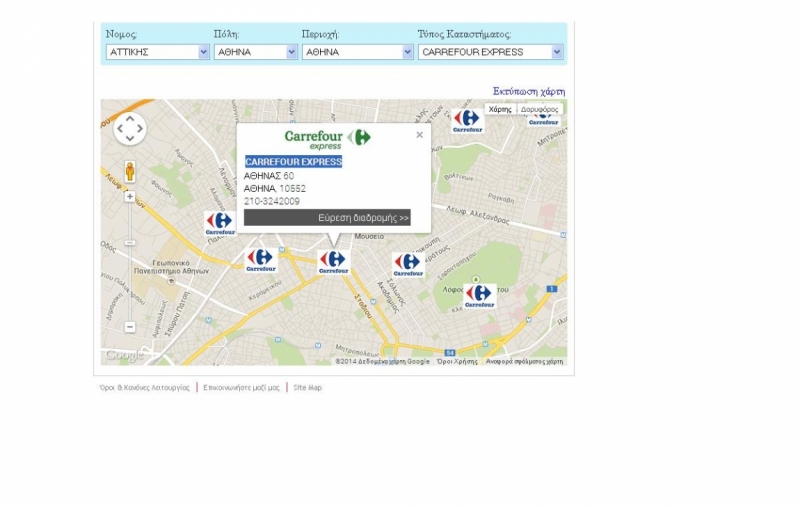Zoom in with the plus button
Screen dimensions: 800x506
point(130,197)
